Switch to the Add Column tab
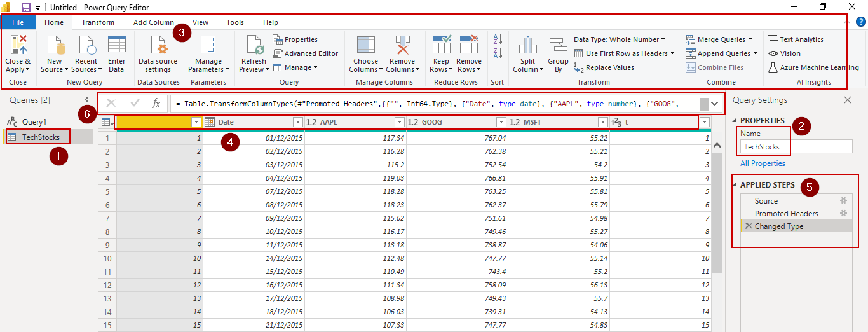Image resolution: width=868 pixels, height=332 pixels. click(153, 22)
